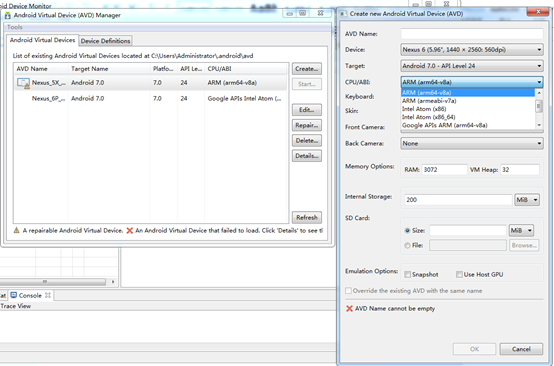The width and height of the screenshot is (554, 366).
Task: Select the SD Card File radio button
Action: 407,245
